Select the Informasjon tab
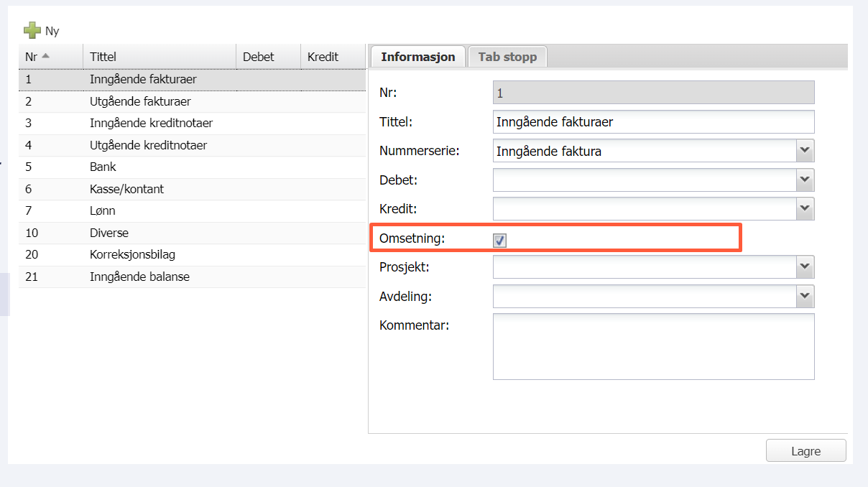 [417, 57]
